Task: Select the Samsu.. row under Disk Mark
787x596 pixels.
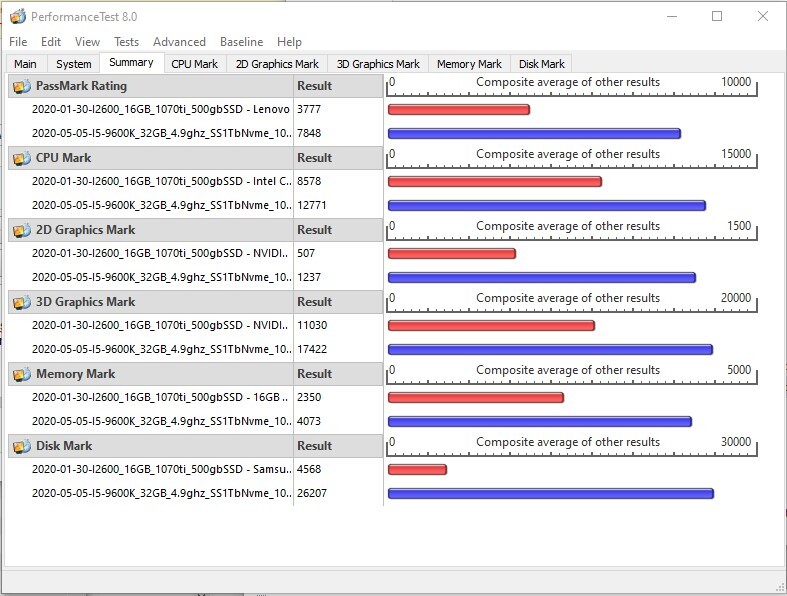Action: [x=195, y=469]
